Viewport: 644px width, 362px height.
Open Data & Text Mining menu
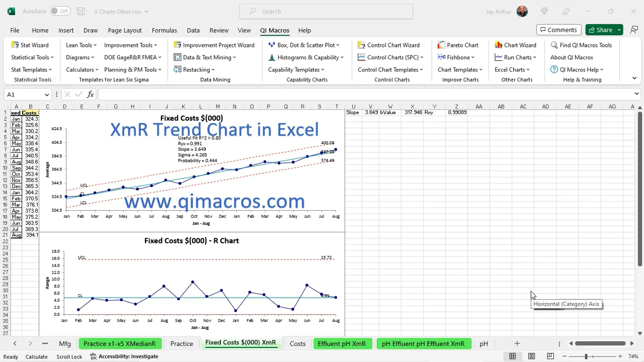point(205,57)
